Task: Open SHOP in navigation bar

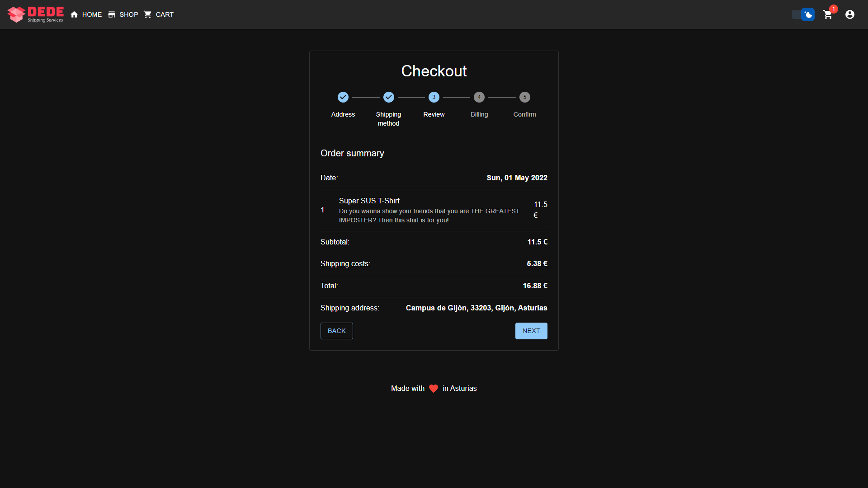Action: [129, 14]
